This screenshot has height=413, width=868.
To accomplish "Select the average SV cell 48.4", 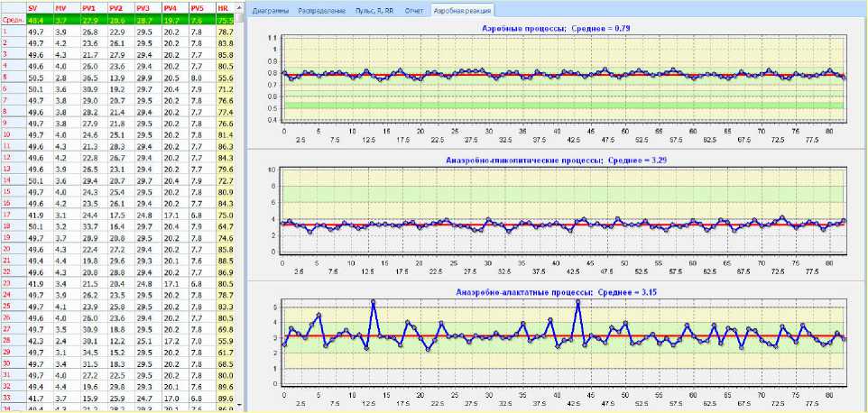I will click(40, 21).
